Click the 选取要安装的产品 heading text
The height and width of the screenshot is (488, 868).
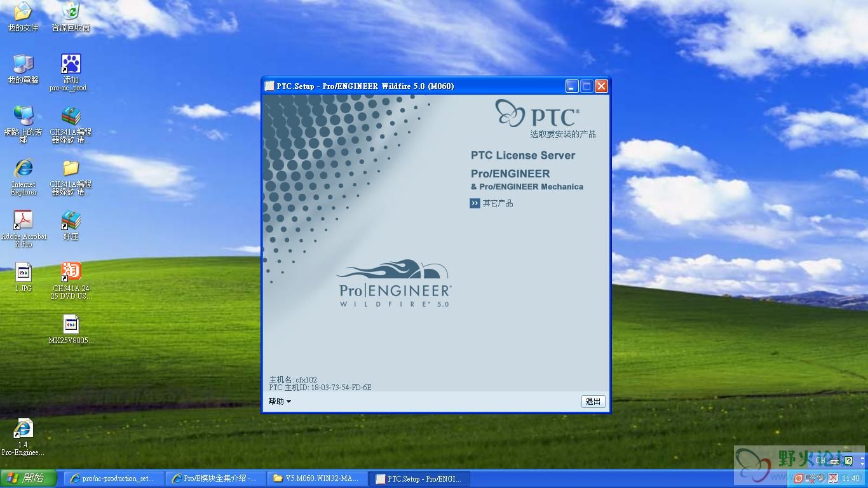563,134
